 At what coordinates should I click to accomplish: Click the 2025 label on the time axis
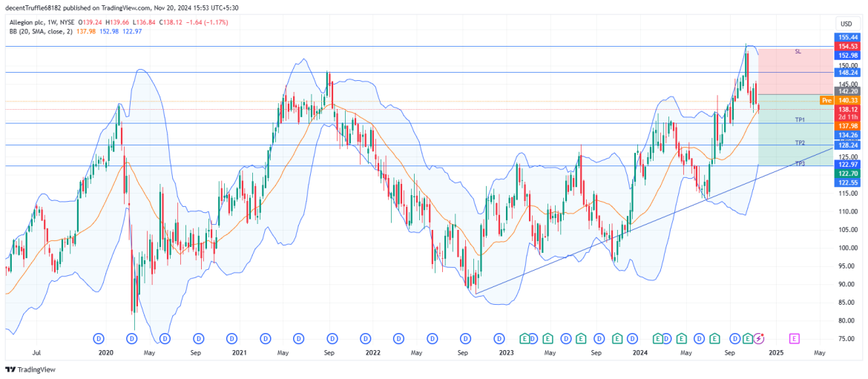(x=776, y=352)
